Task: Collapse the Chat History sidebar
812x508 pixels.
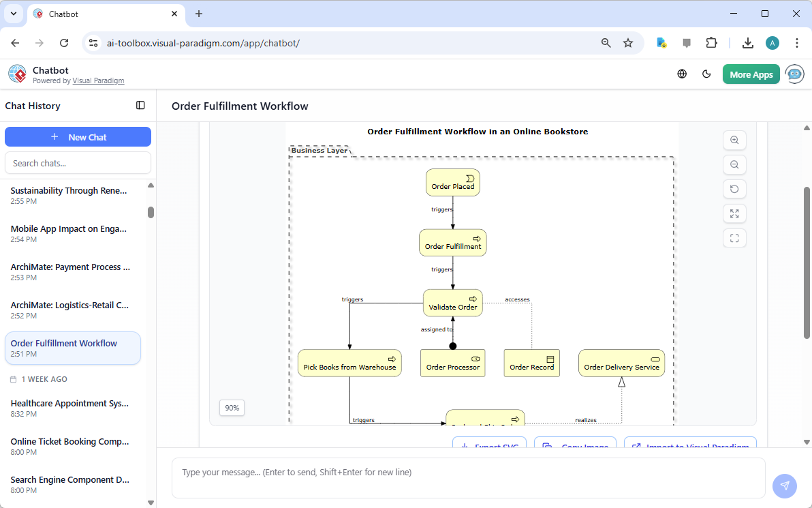Action: tap(140, 106)
